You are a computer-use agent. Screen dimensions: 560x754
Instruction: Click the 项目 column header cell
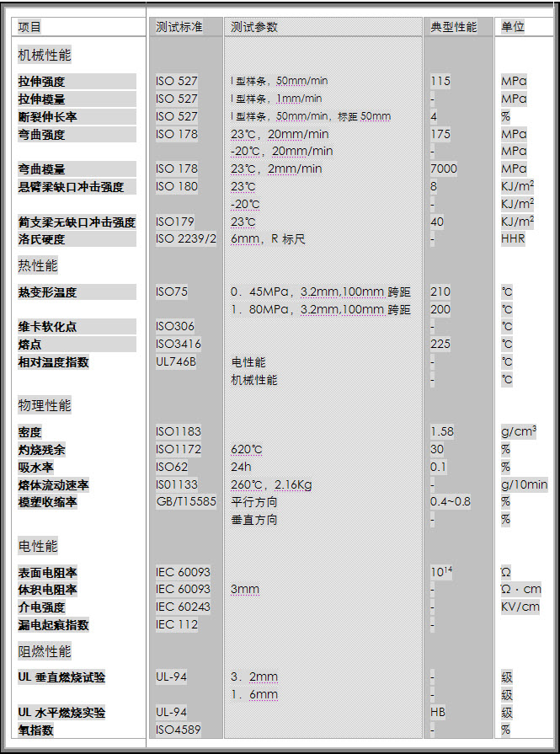[x=30, y=27]
